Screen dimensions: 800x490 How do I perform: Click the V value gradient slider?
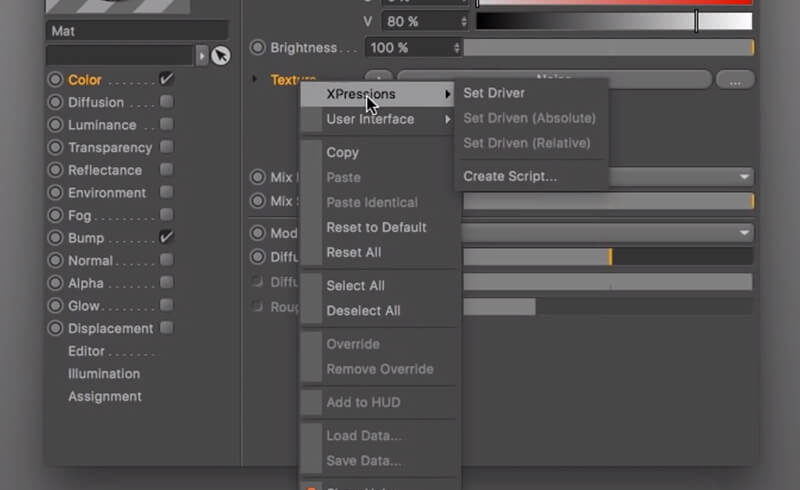(x=614, y=21)
